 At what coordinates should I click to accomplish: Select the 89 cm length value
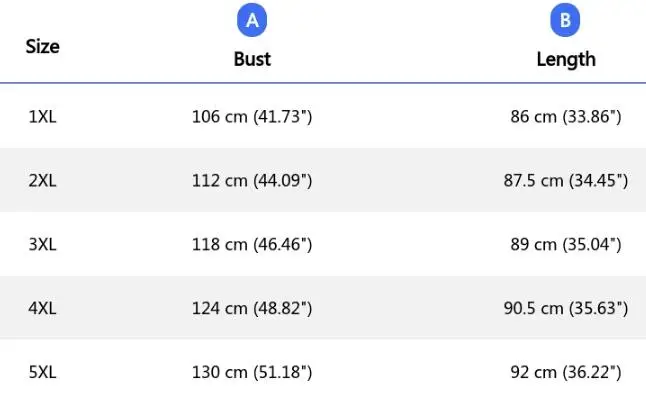[566, 244]
